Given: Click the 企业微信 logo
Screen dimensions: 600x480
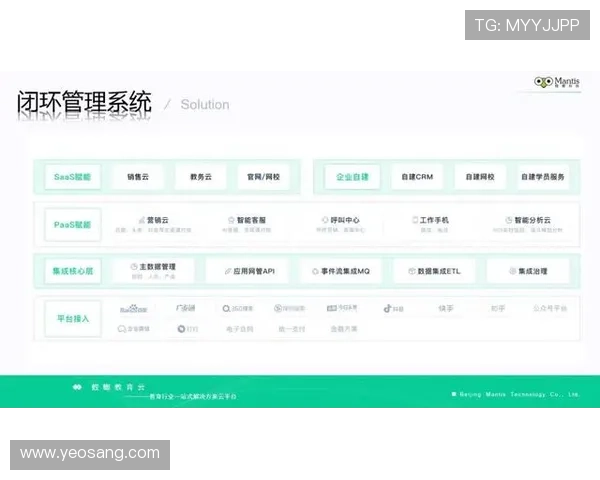Looking at the screenshot, I should point(134,329).
